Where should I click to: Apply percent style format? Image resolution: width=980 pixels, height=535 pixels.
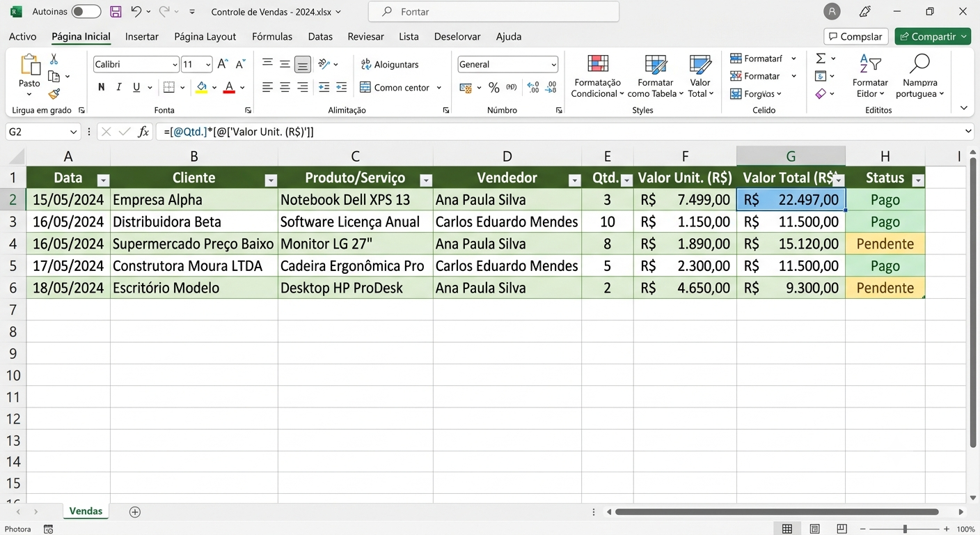click(493, 87)
